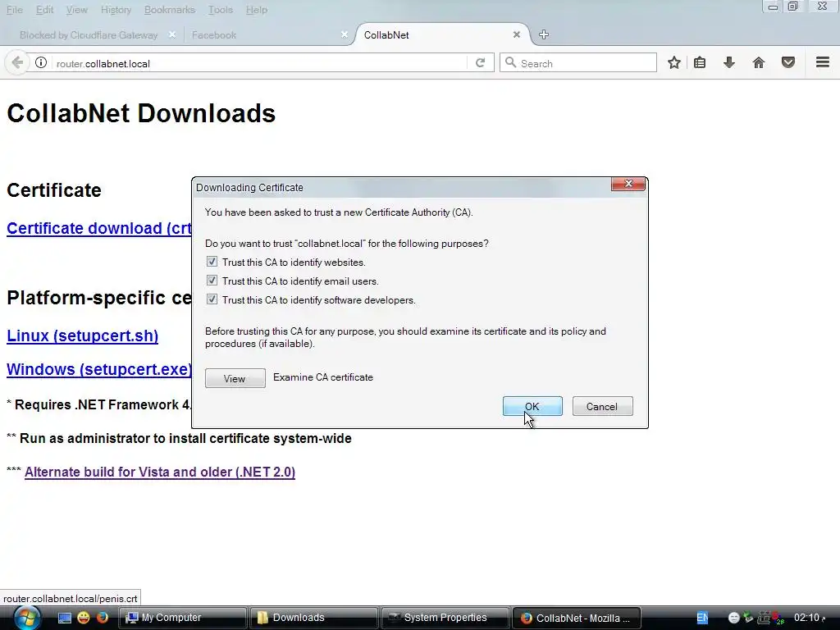840x630 pixels.
Task: Open the View menu
Action: [x=76, y=10]
